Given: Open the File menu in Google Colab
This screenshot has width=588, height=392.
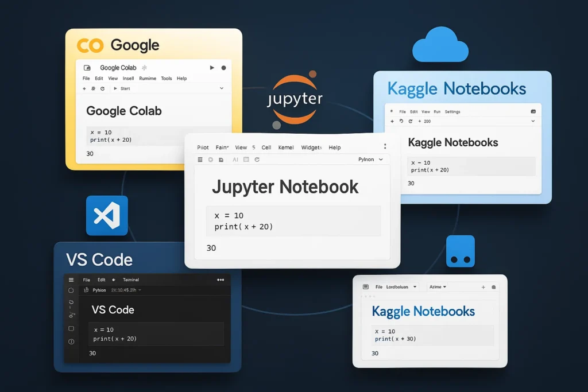Looking at the screenshot, I should (x=86, y=78).
